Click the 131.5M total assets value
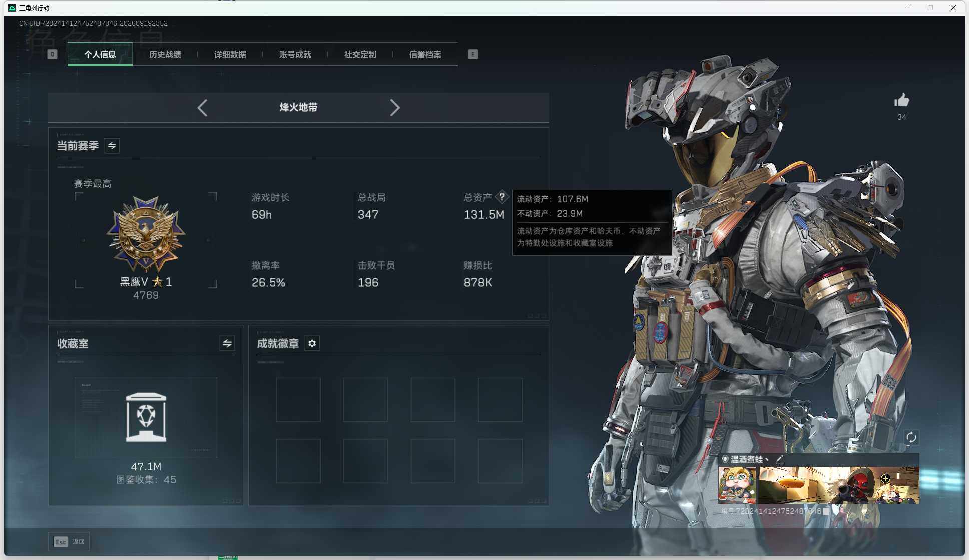This screenshot has height=560, width=969. 484,215
